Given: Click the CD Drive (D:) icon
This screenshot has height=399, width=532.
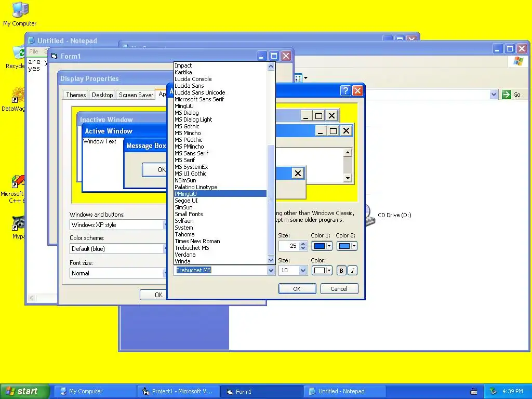Looking at the screenshot, I should [370, 215].
